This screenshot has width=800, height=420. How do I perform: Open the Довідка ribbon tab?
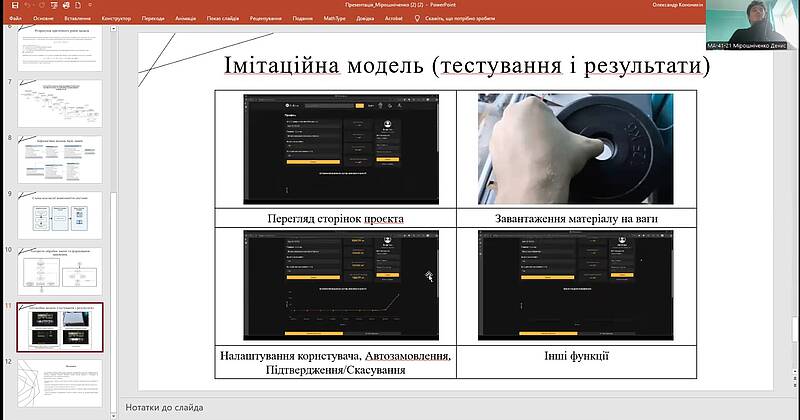365,18
